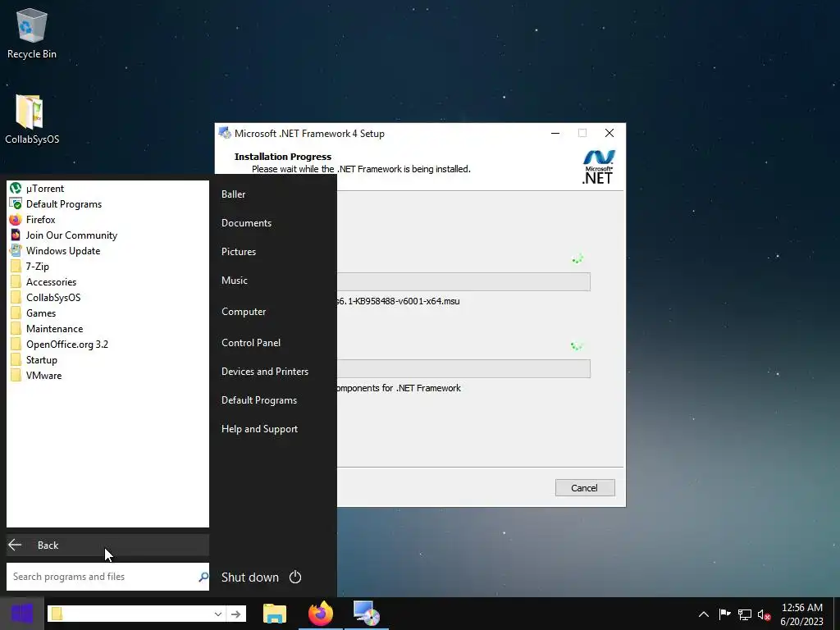Click the power icon next to Shut down
840x630 pixels.
tap(295, 577)
